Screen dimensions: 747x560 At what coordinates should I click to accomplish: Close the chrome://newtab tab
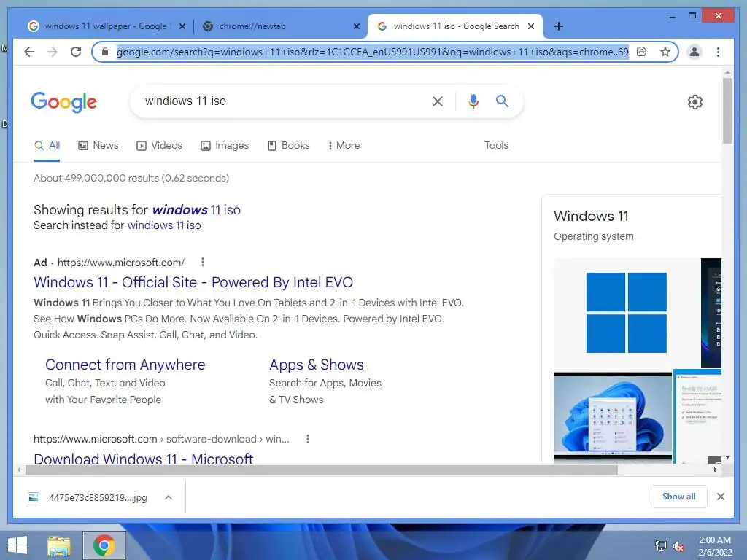click(356, 26)
